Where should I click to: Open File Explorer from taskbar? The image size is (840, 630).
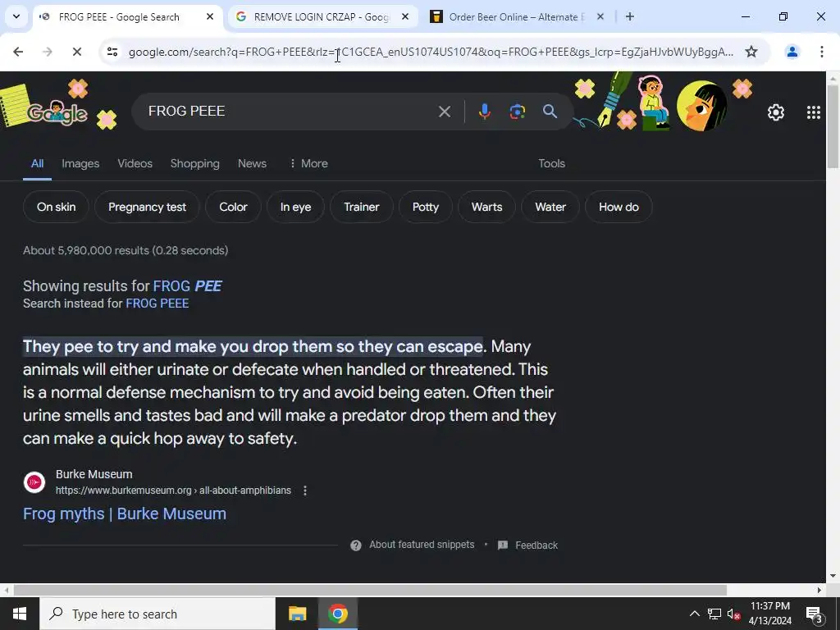pyautogui.click(x=297, y=614)
